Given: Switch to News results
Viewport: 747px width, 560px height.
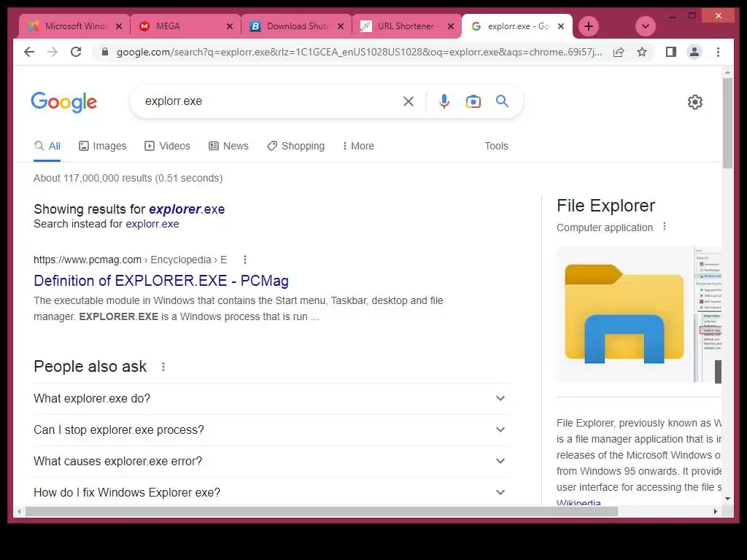Looking at the screenshot, I should click(x=228, y=146).
